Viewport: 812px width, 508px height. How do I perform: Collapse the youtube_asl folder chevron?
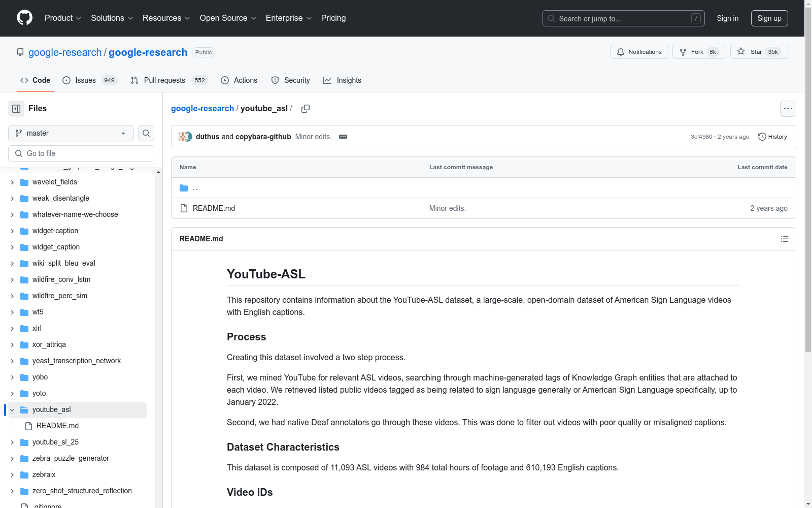point(12,410)
